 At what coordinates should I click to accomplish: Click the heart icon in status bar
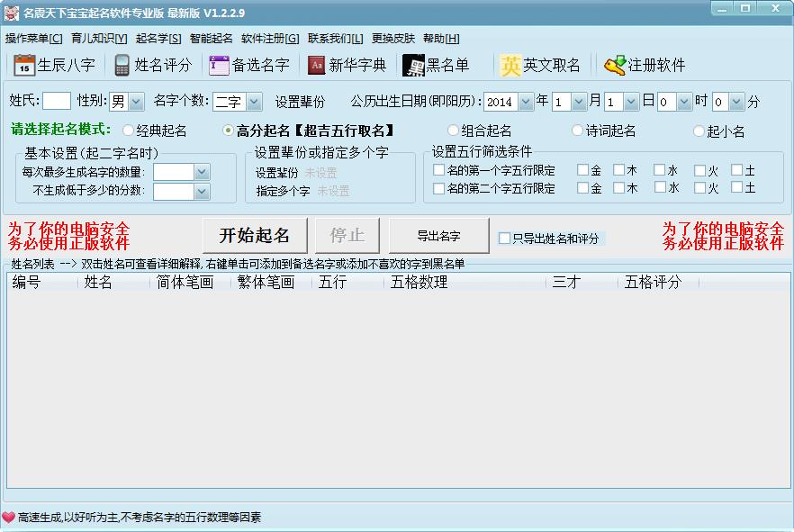pos(9,518)
